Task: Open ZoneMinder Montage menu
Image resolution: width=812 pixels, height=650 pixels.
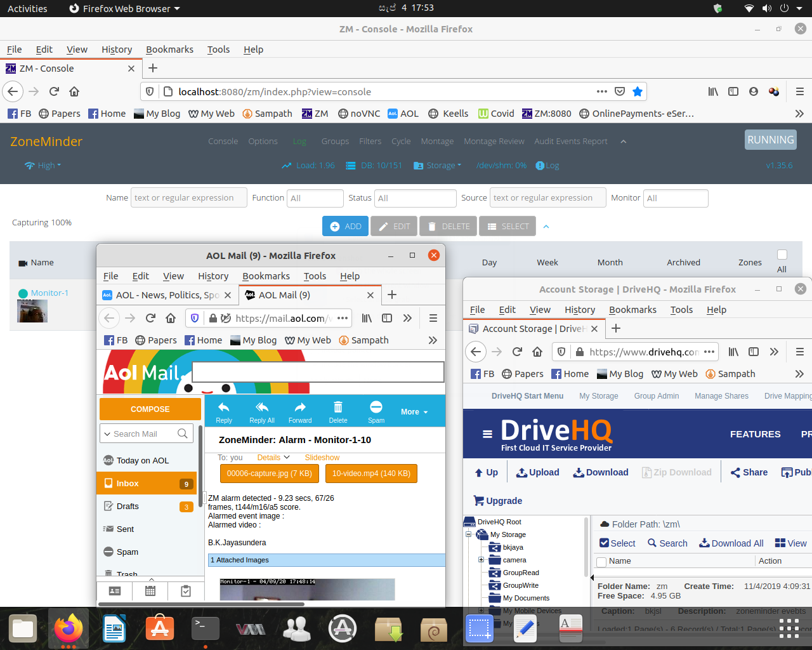Action: click(437, 142)
